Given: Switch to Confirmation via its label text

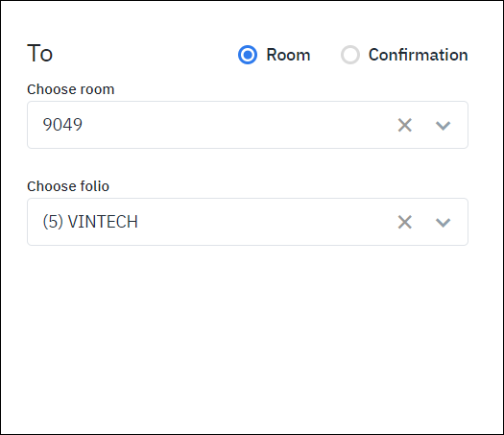Looking at the screenshot, I should pyautogui.click(x=419, y=55).
